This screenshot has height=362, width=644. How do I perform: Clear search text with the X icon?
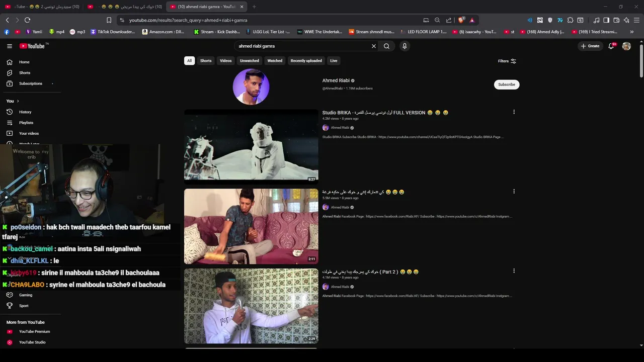374,46
